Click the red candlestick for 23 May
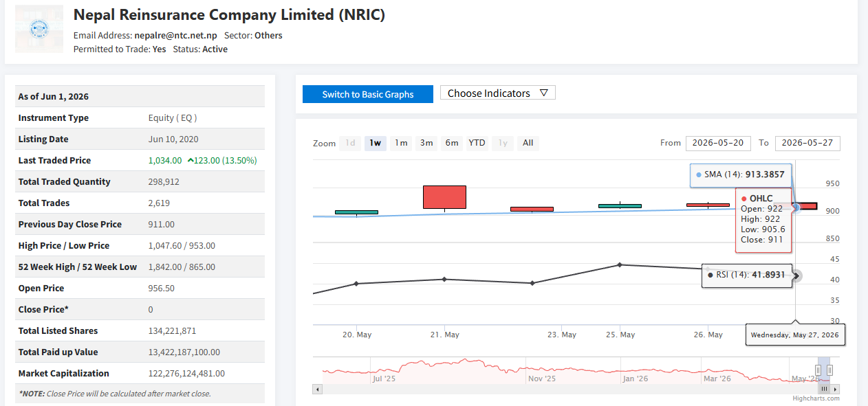868x406 pixels. click(x=532, y=209)
